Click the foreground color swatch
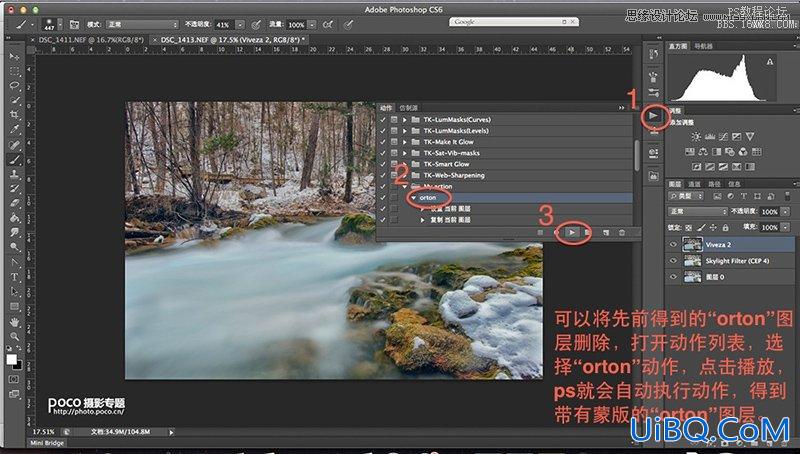The image size is (800, 454). 11,359
